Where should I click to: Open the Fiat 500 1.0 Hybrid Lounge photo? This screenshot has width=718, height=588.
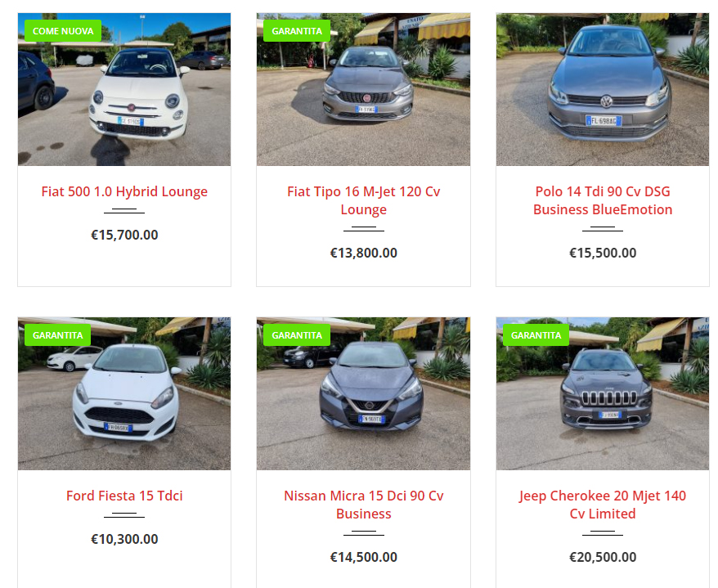pos(124,89)
